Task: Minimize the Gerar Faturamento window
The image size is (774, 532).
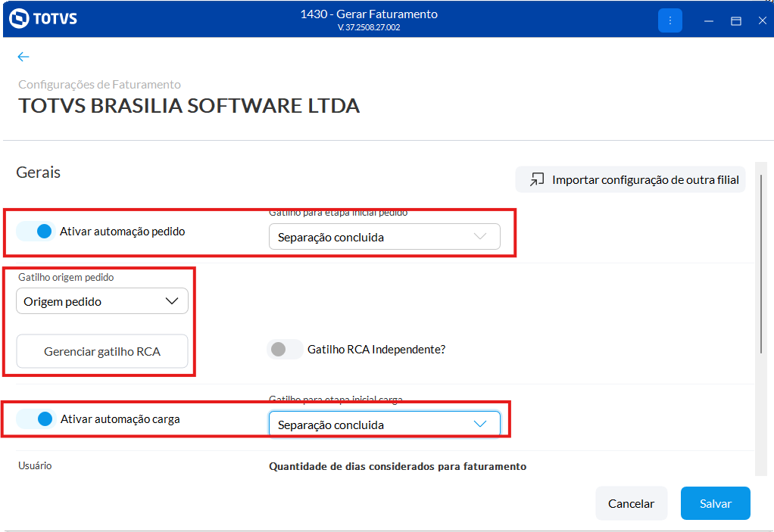Action: click(x=709, y=20)
